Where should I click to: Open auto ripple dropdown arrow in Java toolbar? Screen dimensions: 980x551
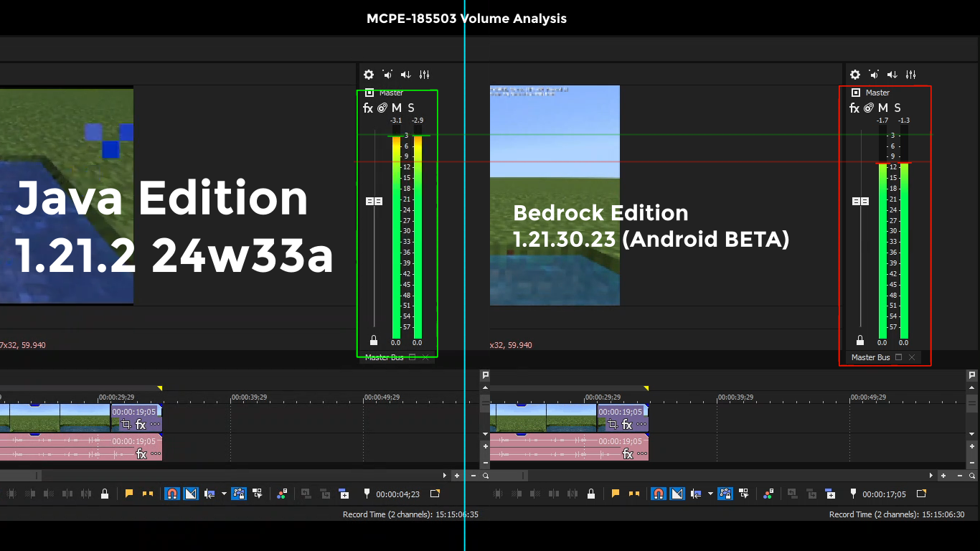pyautogui.click(x=224, y=494)
